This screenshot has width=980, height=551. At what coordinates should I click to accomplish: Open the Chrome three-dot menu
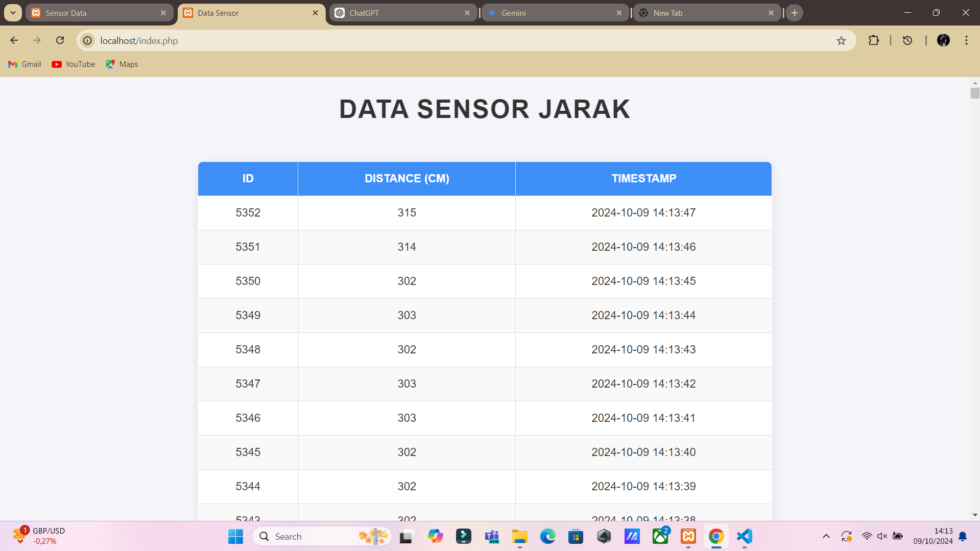[x=966, y=40]
